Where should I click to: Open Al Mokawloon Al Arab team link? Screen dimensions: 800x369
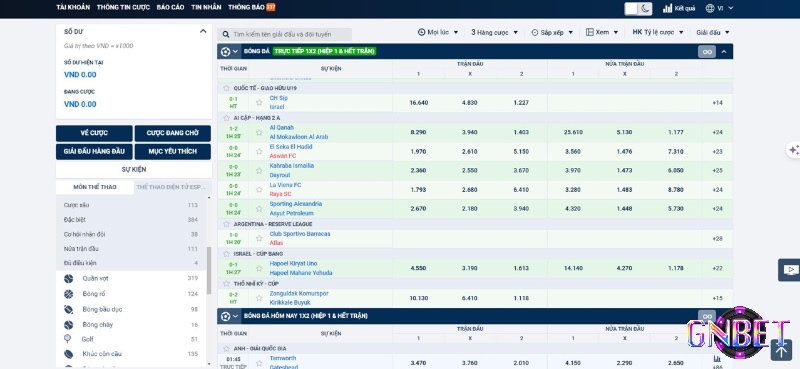click(298, 137)
